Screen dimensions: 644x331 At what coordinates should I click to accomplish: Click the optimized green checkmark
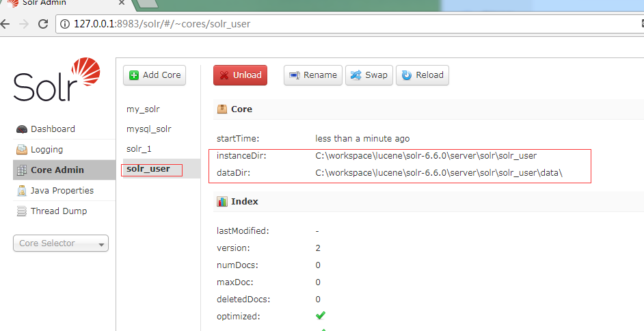[x=321, y=316]
